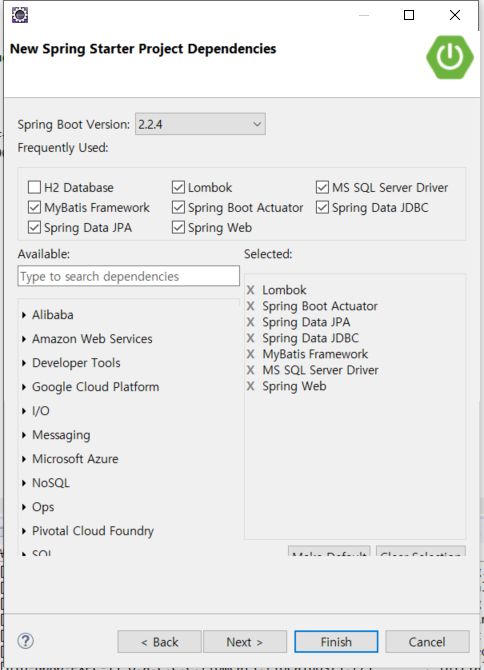
Task: Expand the Amazon Web Services category
Action: pos(24,339)
